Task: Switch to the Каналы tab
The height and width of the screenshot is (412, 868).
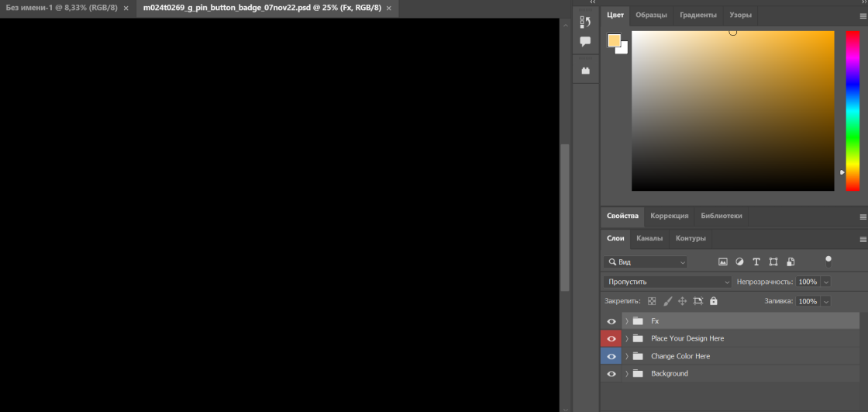Action: 649,238
